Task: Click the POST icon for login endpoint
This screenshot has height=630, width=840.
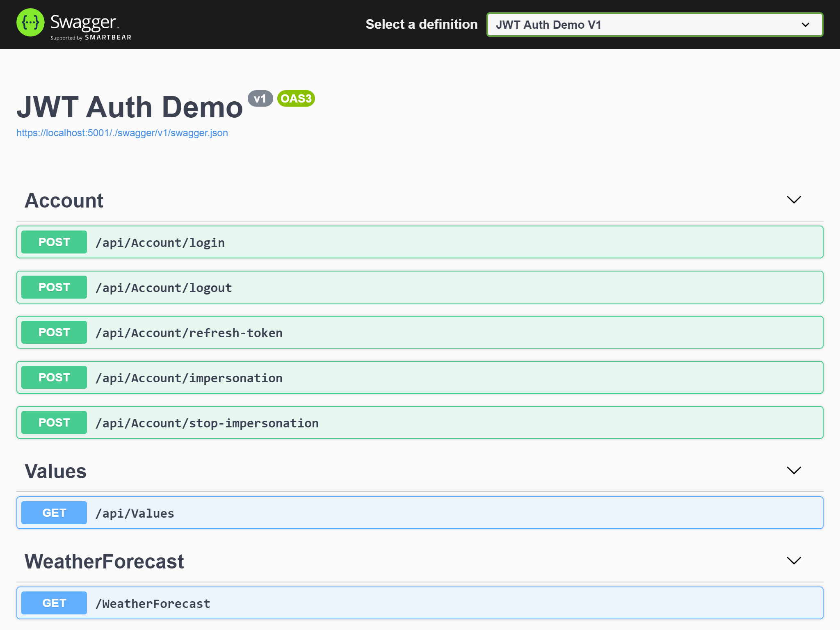Action: point(54,242)
